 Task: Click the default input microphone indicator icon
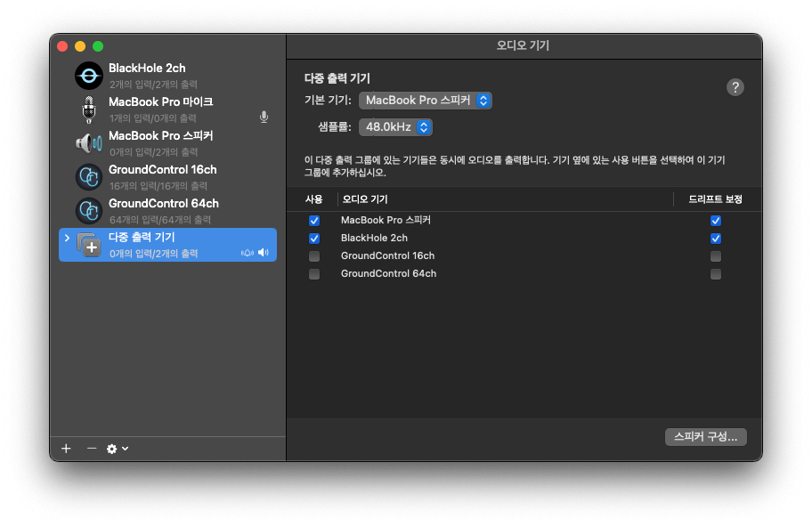[x=264, y=117]
